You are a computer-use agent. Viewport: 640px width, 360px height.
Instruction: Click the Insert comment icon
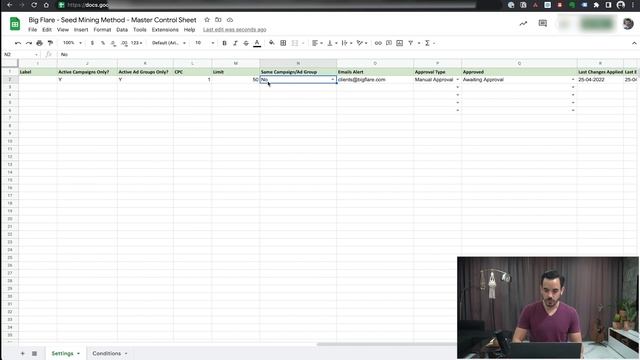[x=389, y=43]
